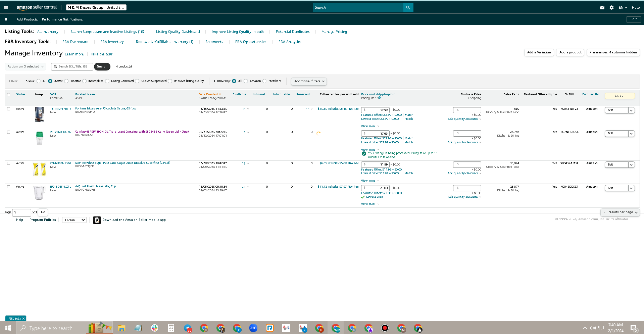Select Fulfilled By Amazon radio button
This screenshot has width=644, height=334.
pyautogui.click(x=246, y=81)
